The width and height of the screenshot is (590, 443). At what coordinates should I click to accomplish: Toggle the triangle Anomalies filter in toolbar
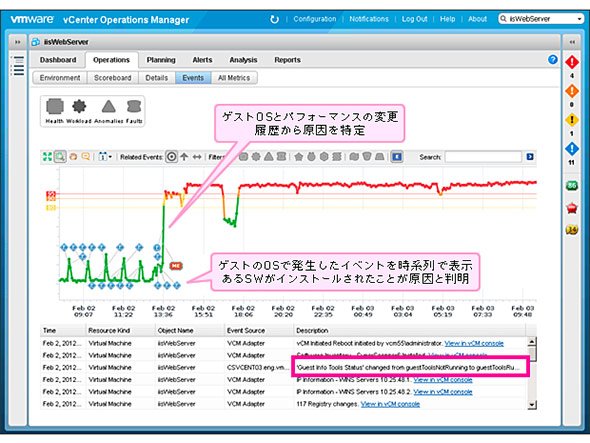point(269,157)
